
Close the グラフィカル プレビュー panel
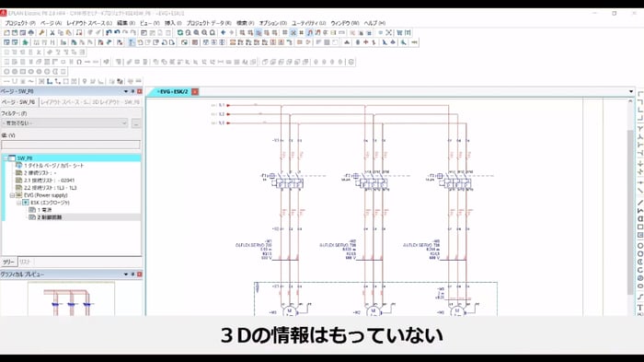click(x=139, y=274)
